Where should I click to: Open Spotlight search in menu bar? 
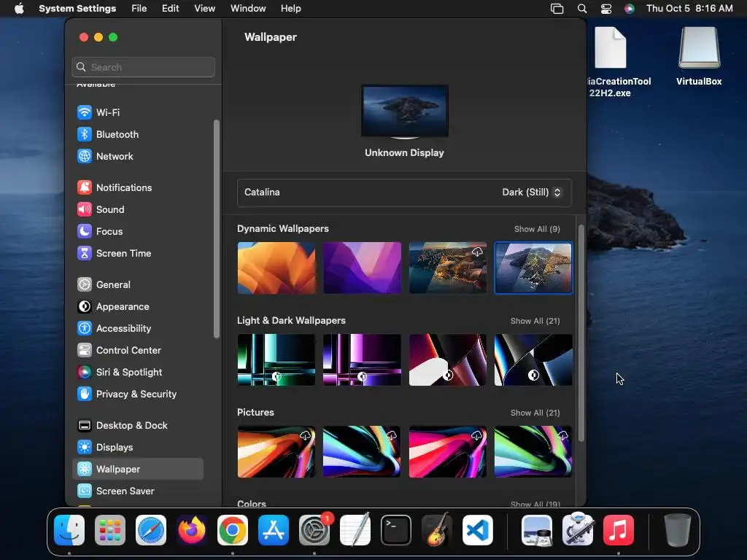click(x=581, y=9)
